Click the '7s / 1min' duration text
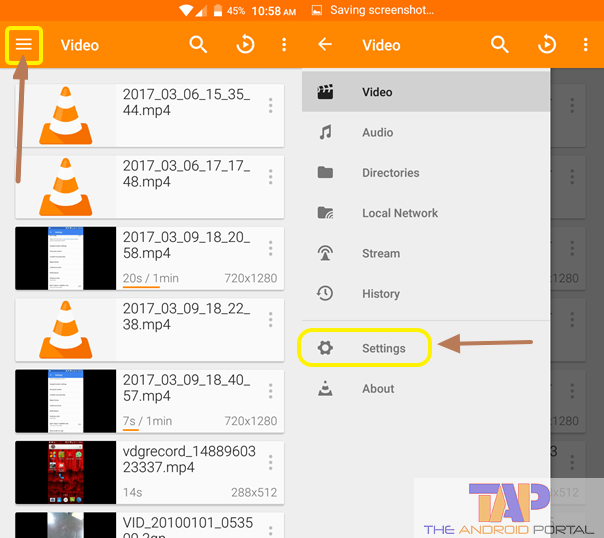The width and height of the screenshot is (604, 538). 148,421
